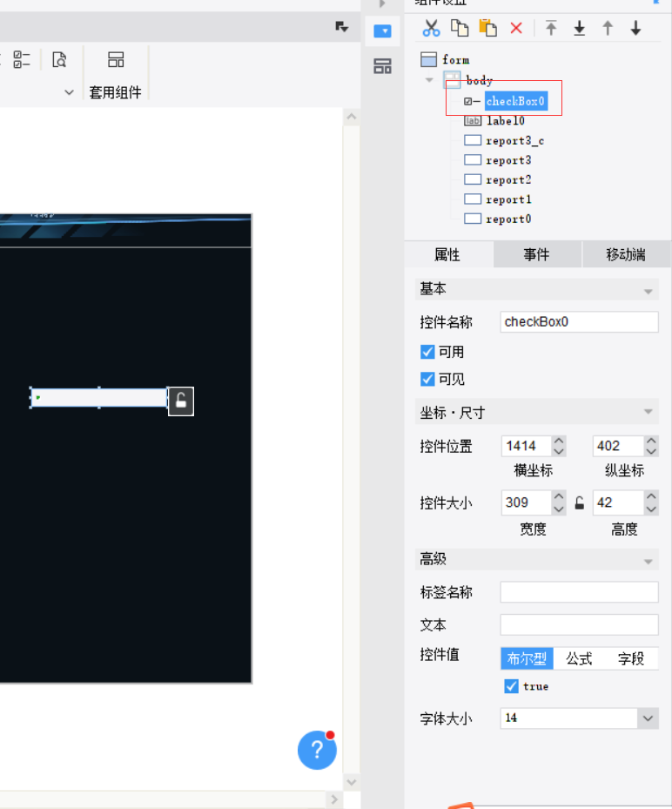
Task: Select the 布尔型 value type
Action: pos(528,658)
